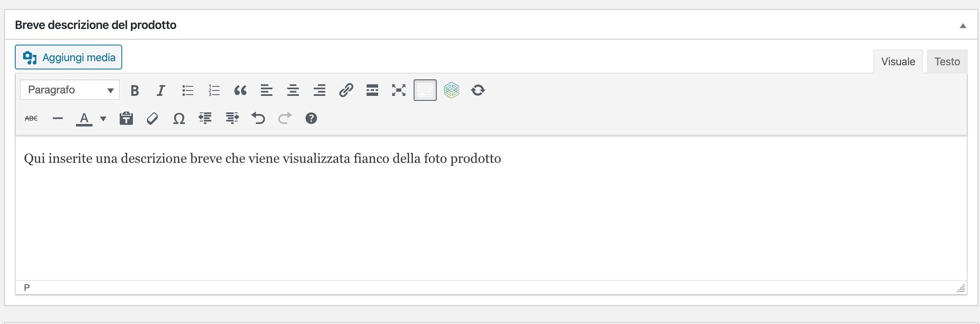Toggle the toolbar kitchen sink button
980x324 pixels.
tap(425, 90)
